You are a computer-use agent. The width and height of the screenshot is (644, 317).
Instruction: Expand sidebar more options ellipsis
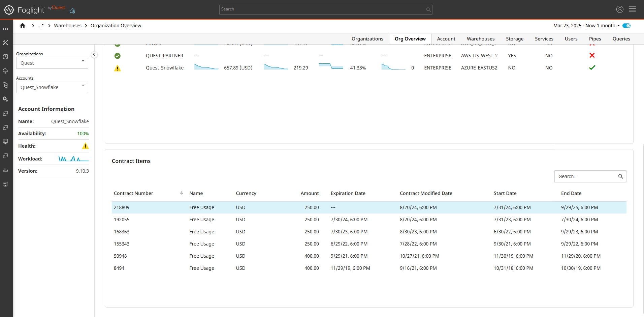[5, 29]
